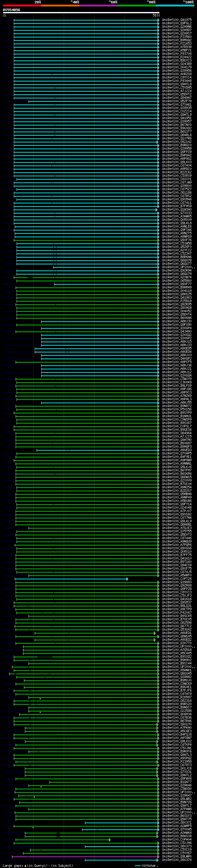The image size is (197, 868).
Task: Select hit label UniRef100_Q9ZR94
Action: [x=176, y=271]
